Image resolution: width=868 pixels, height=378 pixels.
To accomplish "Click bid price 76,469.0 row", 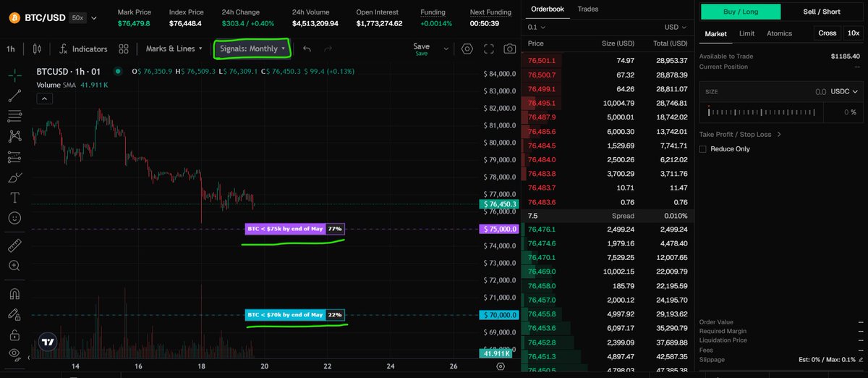I will [x=606, y=272].
